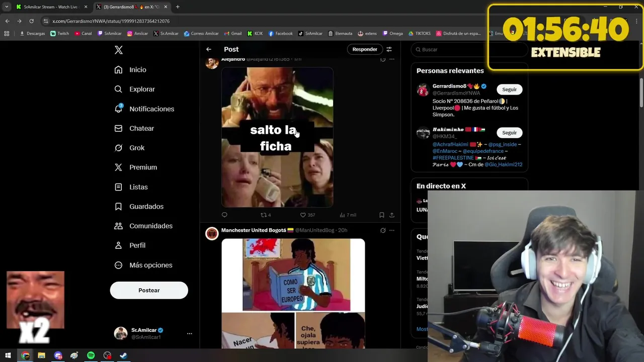
Task: Open #FREEPALESTINE hashtag link
Action: point(453,158)
